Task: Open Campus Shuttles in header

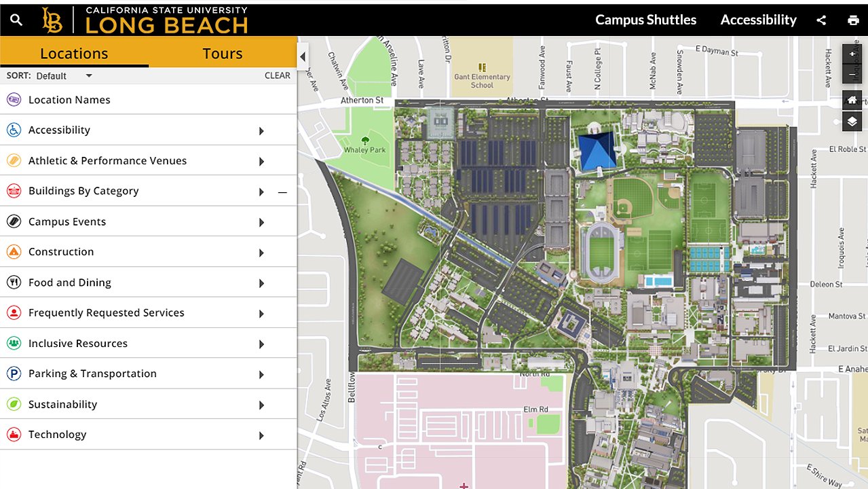Action: click(646, 20)
